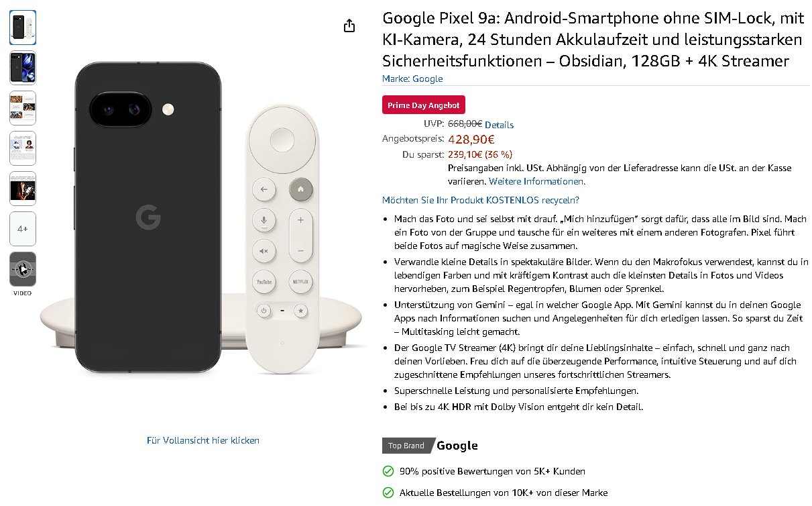Open the 4+ more images thumbnail

[x=23, y=229]
